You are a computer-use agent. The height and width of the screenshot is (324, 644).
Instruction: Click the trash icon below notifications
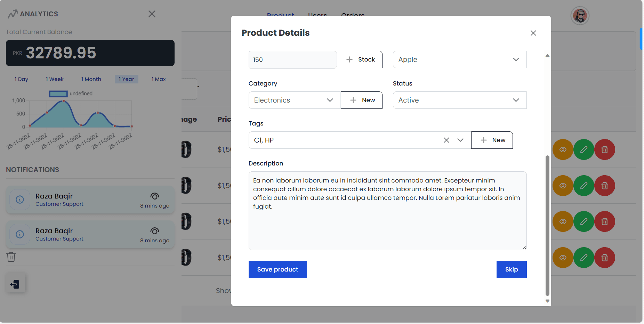(11, 257)
